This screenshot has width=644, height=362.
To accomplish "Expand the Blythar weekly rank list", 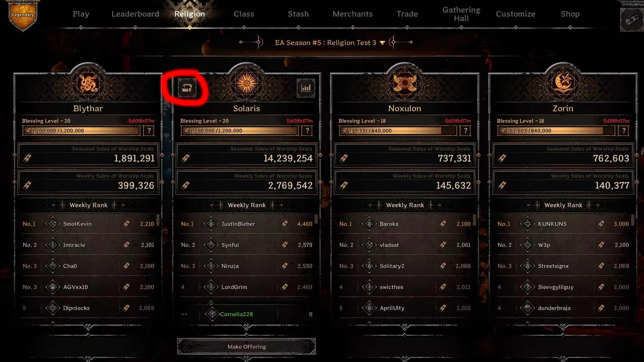I will click(88, 327).
